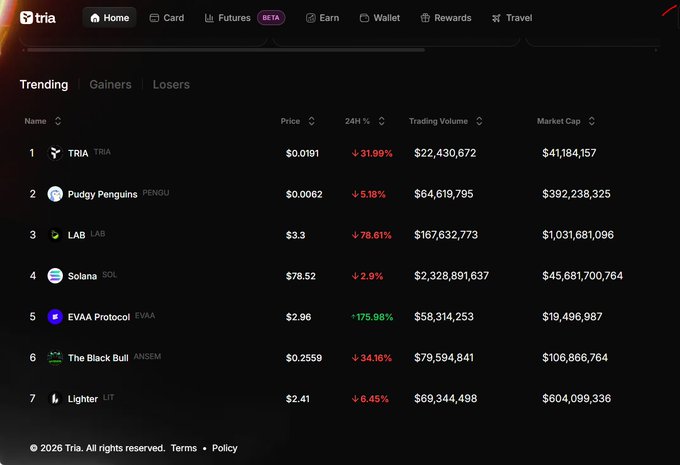Click the $69,344,498 Lighter trading volume
The width and height of the screenshot is (680, 465).
click(445, 398)
